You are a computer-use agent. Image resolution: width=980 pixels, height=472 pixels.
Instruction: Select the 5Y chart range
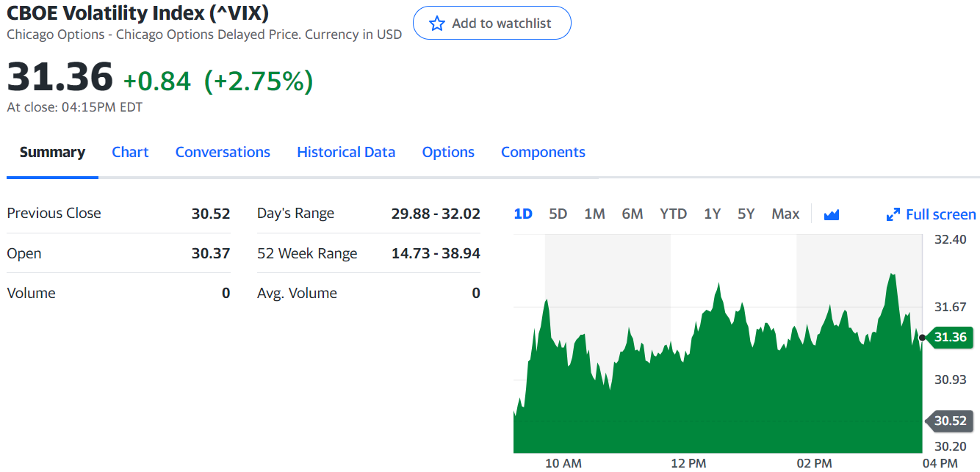(746, 214)
